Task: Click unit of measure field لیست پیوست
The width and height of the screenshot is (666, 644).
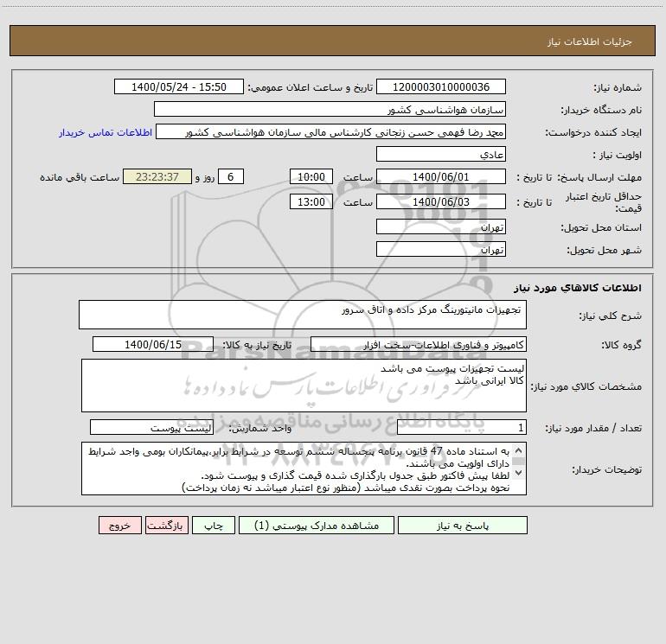Action: (x=151, y=427)
